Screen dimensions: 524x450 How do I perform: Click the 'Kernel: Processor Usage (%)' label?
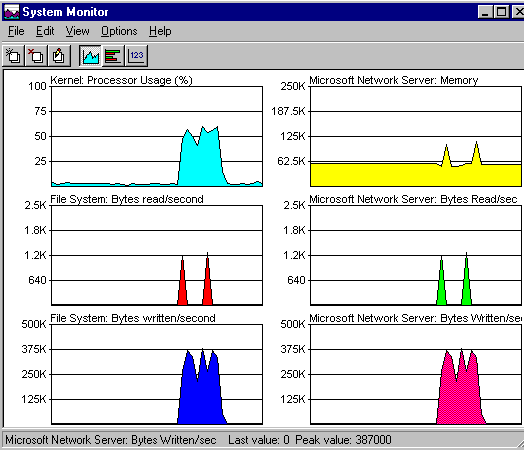121,80
